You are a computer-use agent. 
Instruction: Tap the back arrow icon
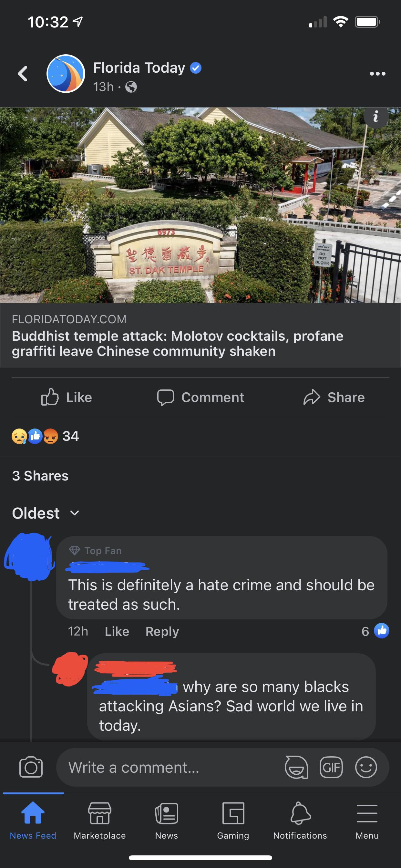[23, 73]
